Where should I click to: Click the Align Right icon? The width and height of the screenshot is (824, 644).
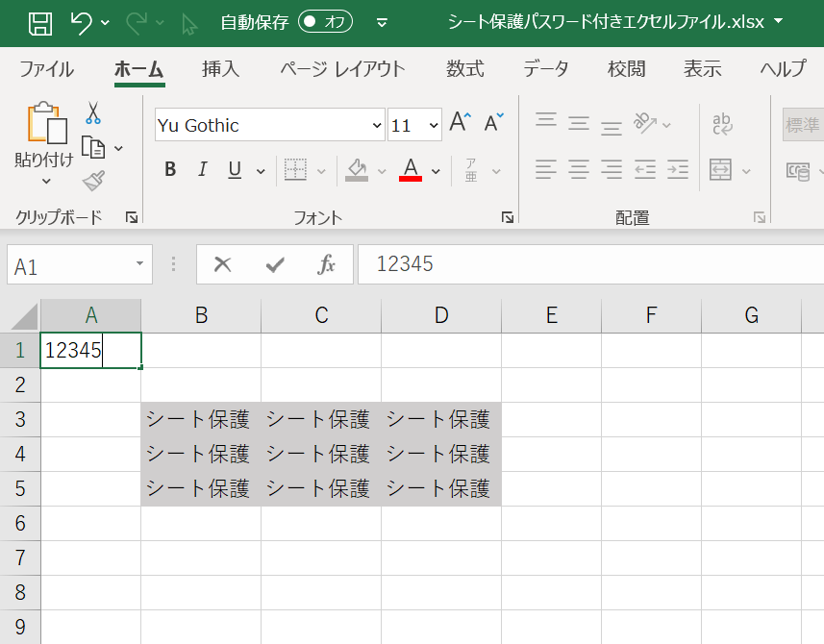coord(612,169)
